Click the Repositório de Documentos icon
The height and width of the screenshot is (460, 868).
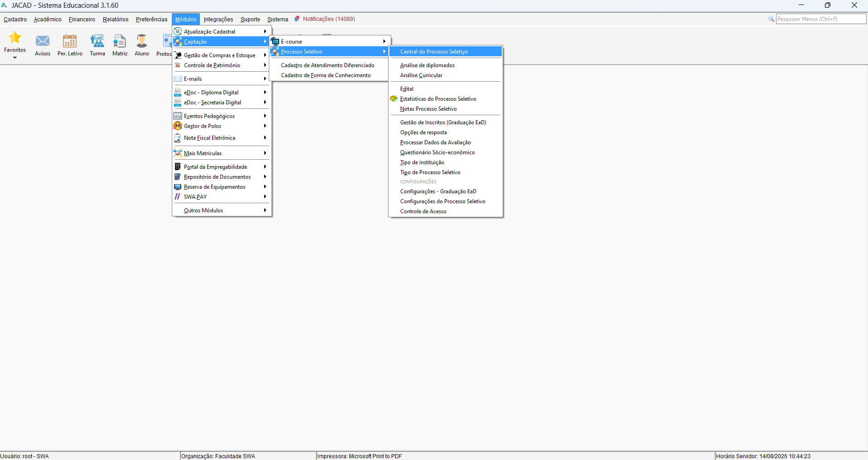tap(178, 177)
